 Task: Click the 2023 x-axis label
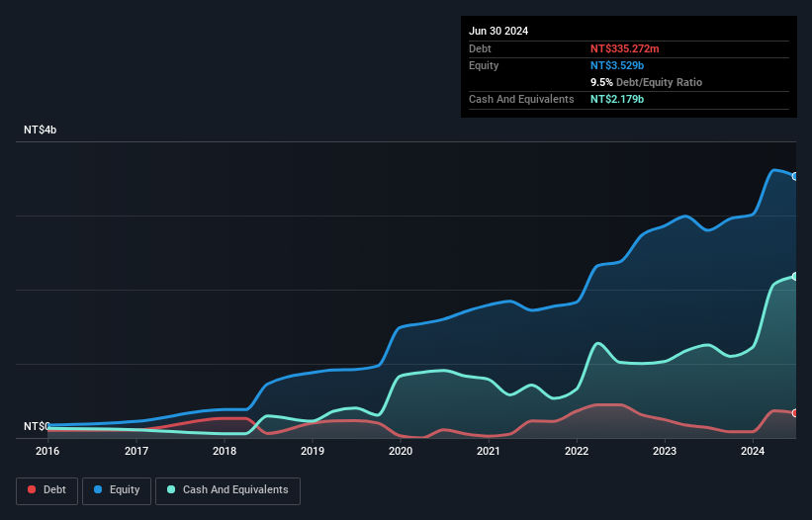pyautogui.click(x=665, y=451)
